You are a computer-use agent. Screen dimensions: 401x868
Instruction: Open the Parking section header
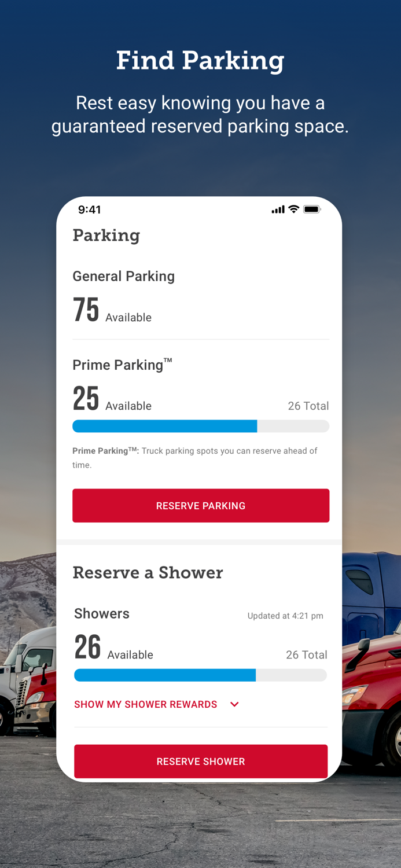(106, 236)
